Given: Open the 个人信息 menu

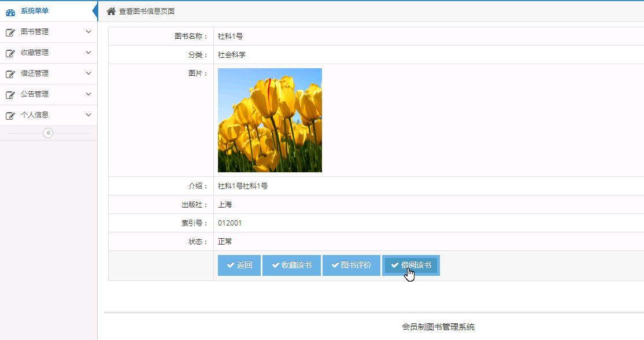Looking at the screenshot, I should [49, 116].
